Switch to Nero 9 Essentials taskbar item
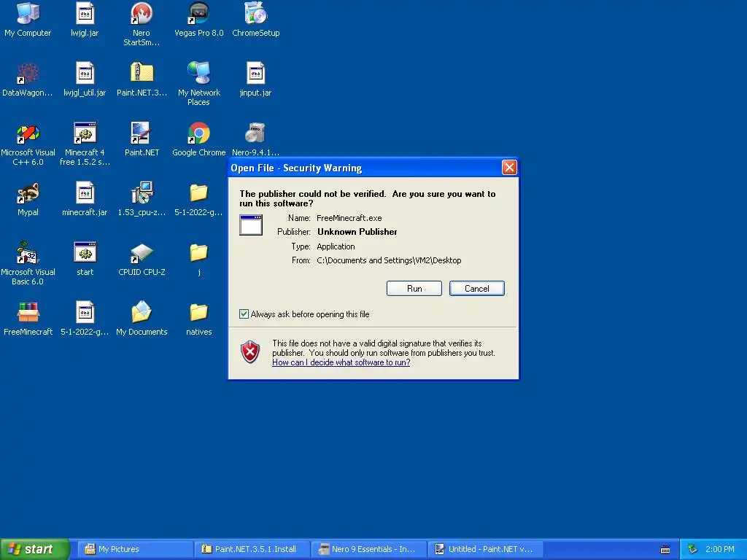 [369, 549]
